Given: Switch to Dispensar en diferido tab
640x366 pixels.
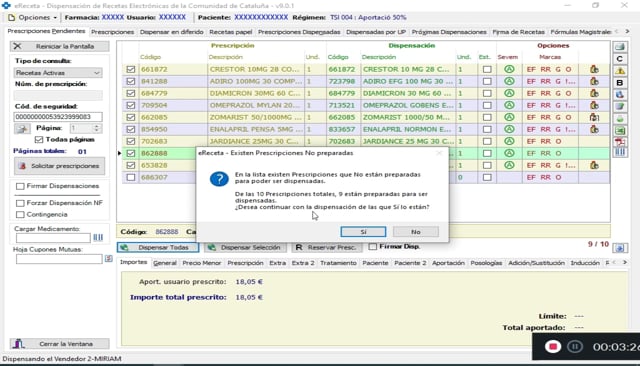Looking at the screenshot, I should [x=171, y=32].
